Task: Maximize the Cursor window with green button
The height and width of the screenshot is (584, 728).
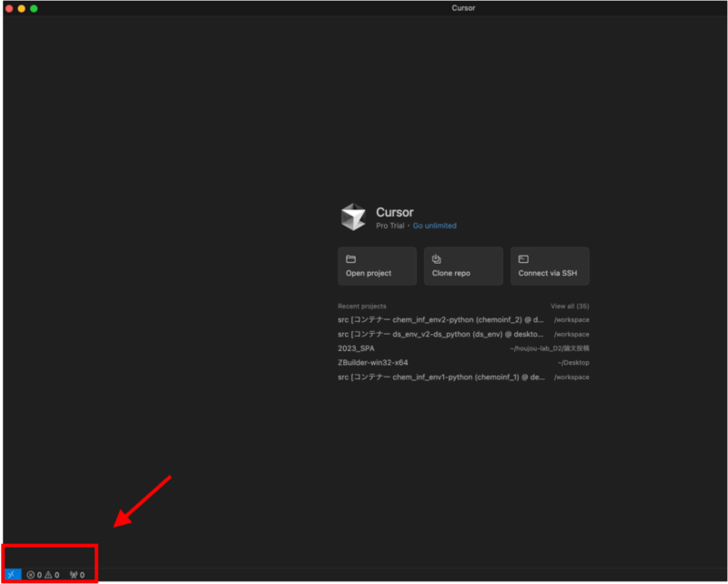Action: coord(34,8)
